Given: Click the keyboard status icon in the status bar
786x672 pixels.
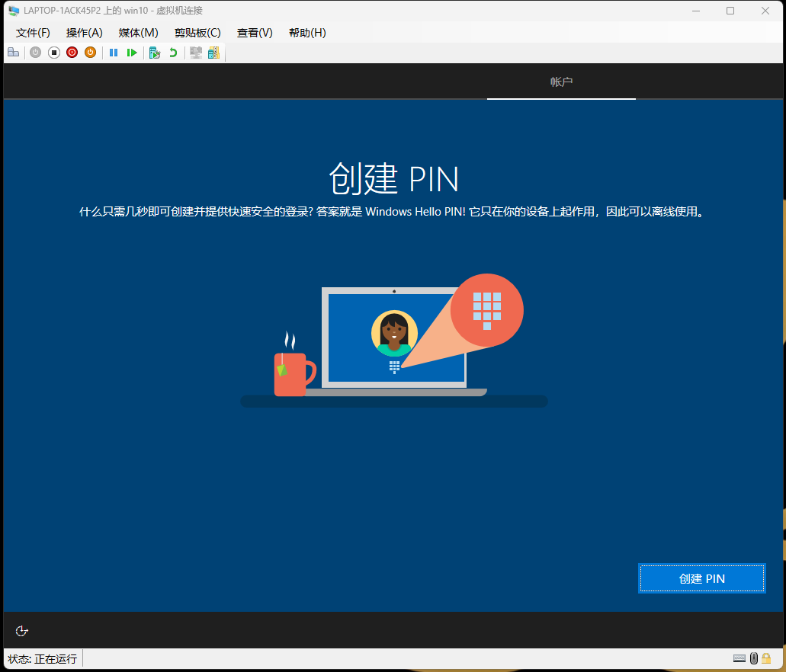Looking at the screenshot, I should point(739,658).
